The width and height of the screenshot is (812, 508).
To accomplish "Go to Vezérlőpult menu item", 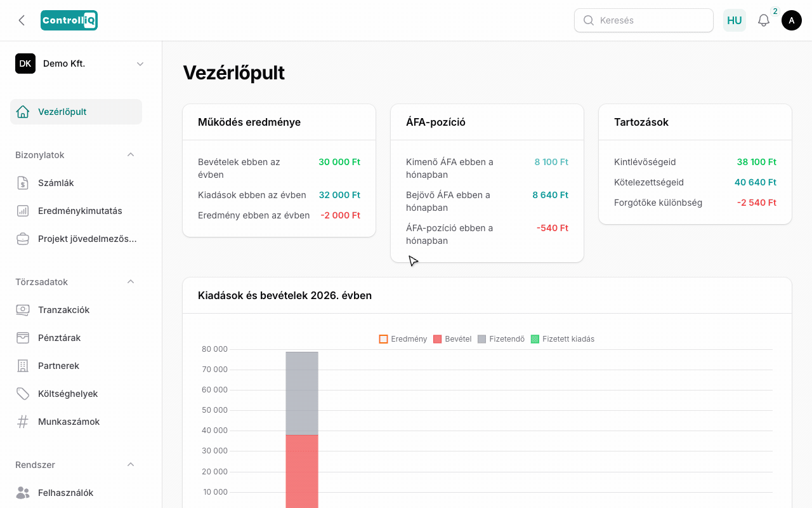I will [x=76, y=112].
